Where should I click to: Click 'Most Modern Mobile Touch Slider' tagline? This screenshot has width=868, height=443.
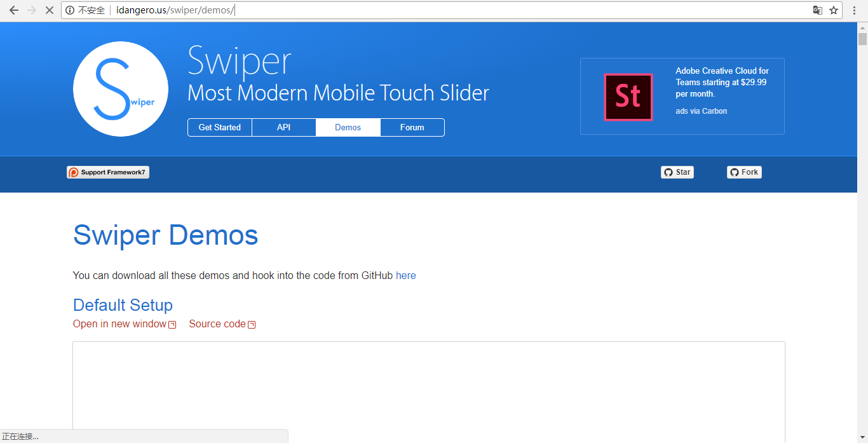click(x=338, y=93)
